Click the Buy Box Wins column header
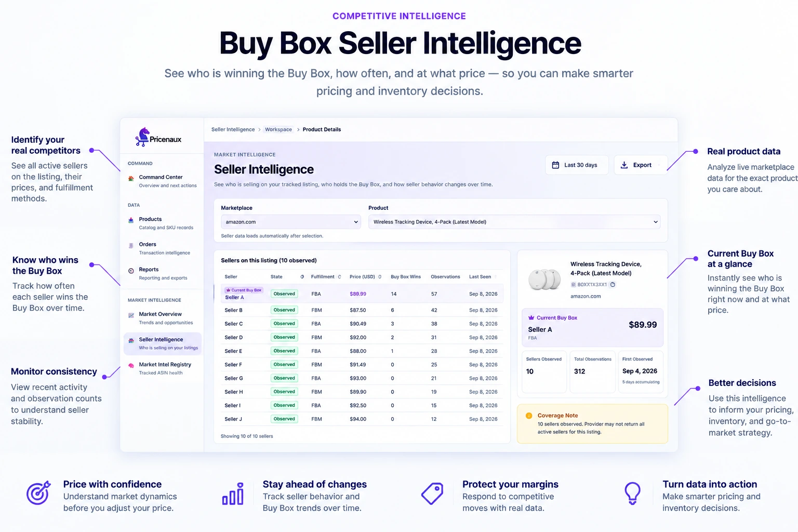This screenshot has width=798, height=532. coord(406,277)
